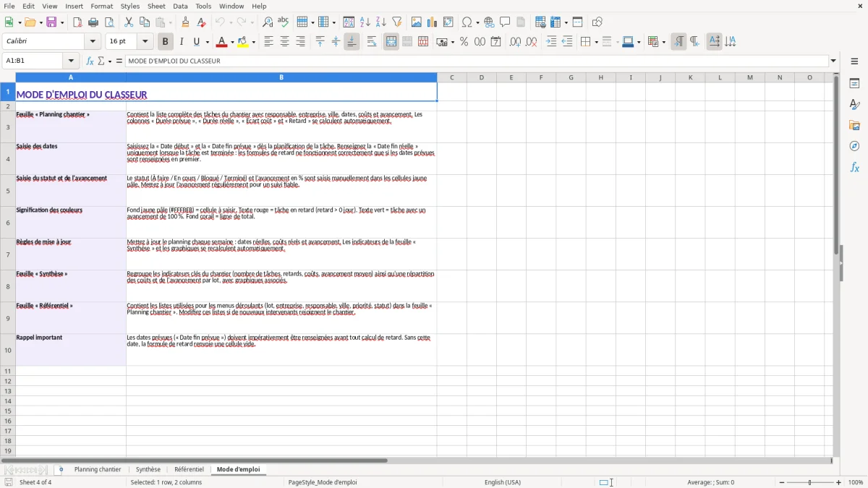Toggle Merge and Center Cells
This screenshot has height=488, width=868.
click(x=391, y=42)
